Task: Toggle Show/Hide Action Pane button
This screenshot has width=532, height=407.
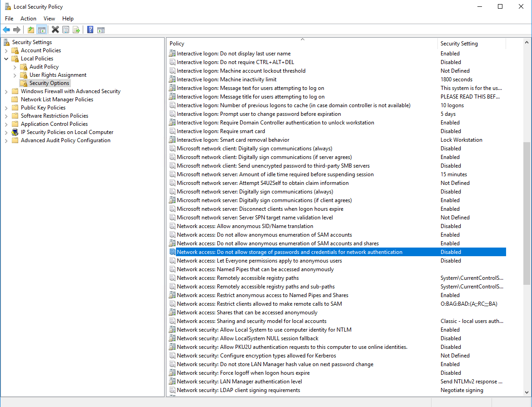Action: click(101, 30)
